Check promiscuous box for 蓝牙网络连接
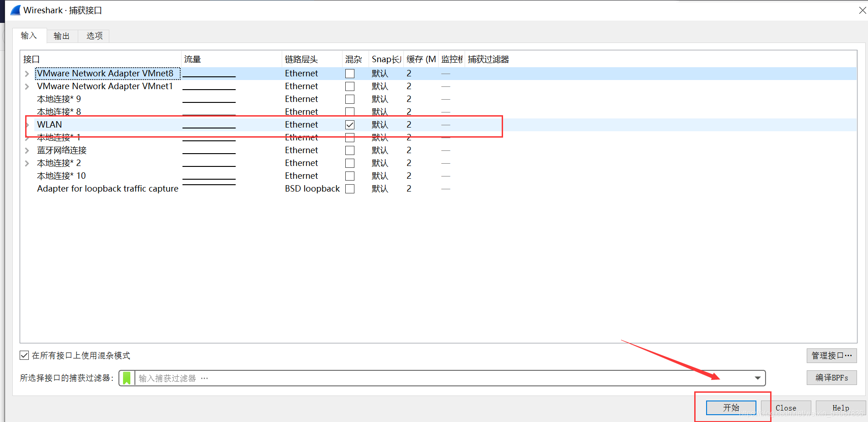The width and height of the screenshot is (868, 422). click(x=350, y=150)
